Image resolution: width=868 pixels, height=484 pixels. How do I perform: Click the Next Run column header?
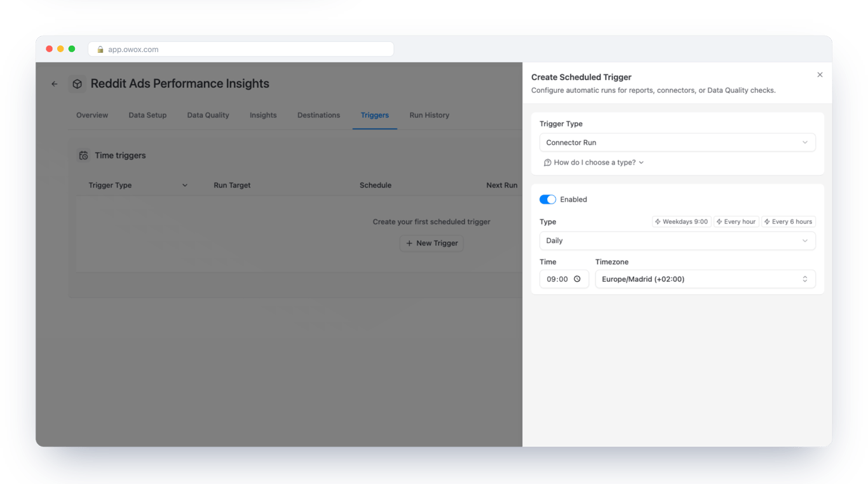tap(502, 186)
